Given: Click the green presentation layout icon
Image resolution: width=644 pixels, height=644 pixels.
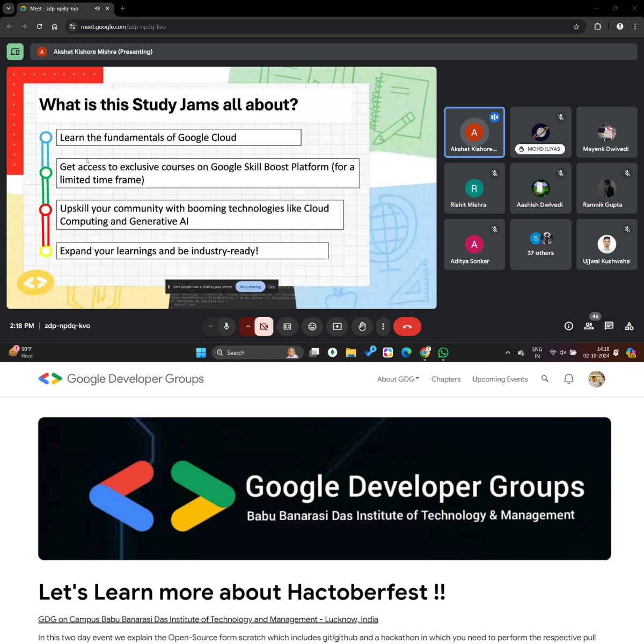Looking at the screenshot, I should [x=15, y=52].
